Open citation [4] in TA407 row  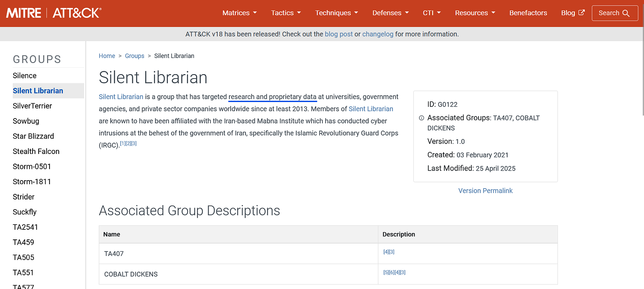(x=386, y=252)
